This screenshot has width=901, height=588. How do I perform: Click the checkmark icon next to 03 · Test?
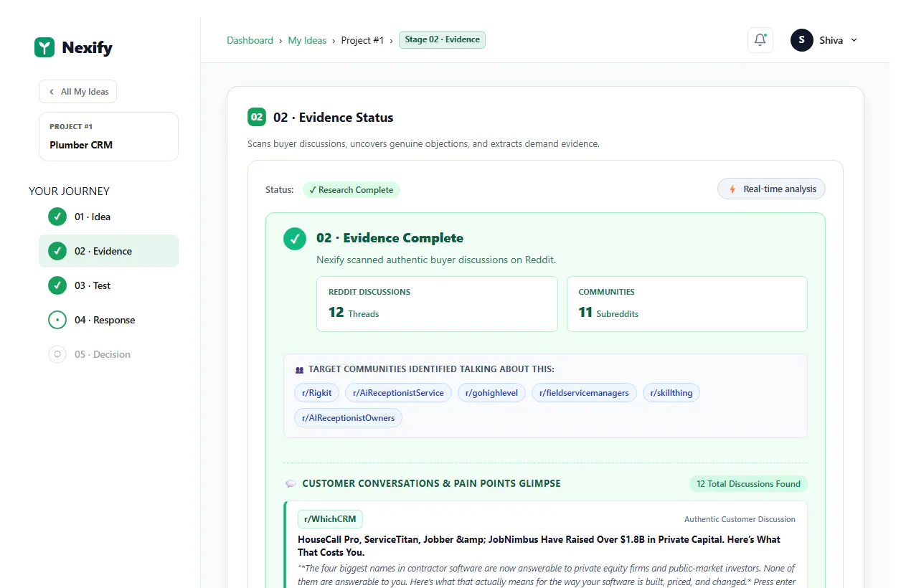tap(57, 285)
